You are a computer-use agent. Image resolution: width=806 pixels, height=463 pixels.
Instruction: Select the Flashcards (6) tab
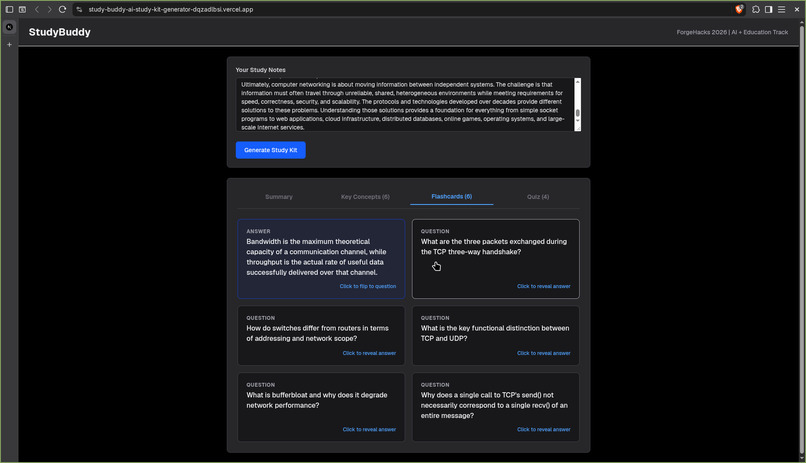pos(451,196)
